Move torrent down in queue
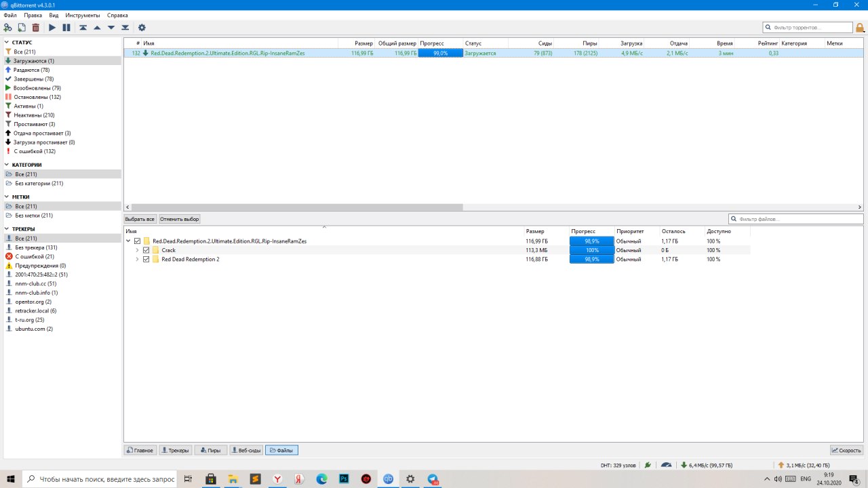This screenshot has width=868, height=488. click(x=111, y=28)
